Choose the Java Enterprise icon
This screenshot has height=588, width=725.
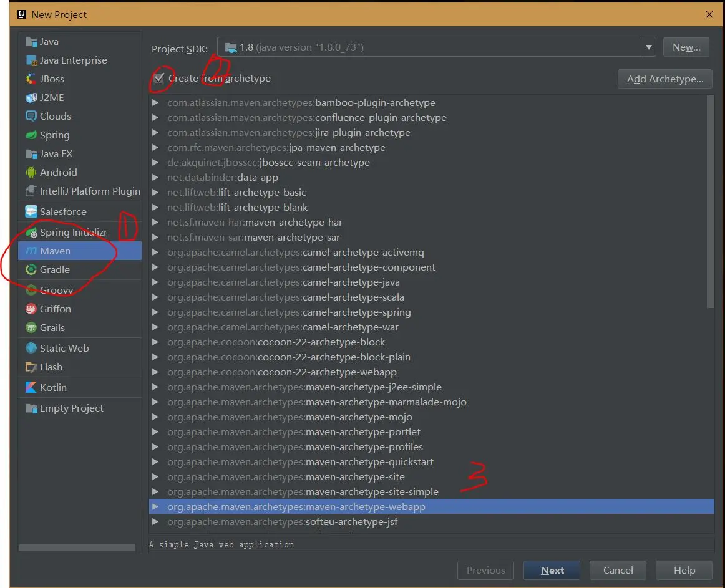31,60
